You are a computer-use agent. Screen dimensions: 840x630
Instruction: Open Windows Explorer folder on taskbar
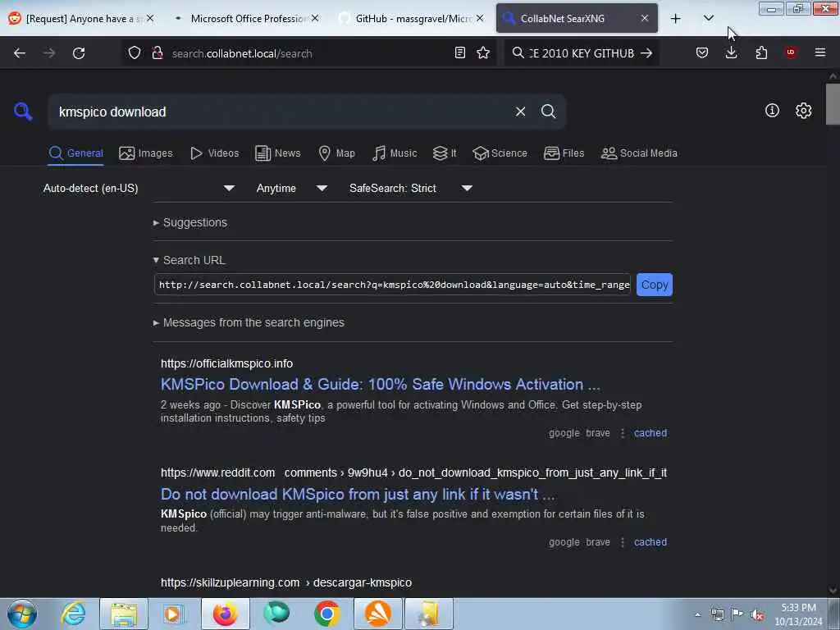(124, 614)
